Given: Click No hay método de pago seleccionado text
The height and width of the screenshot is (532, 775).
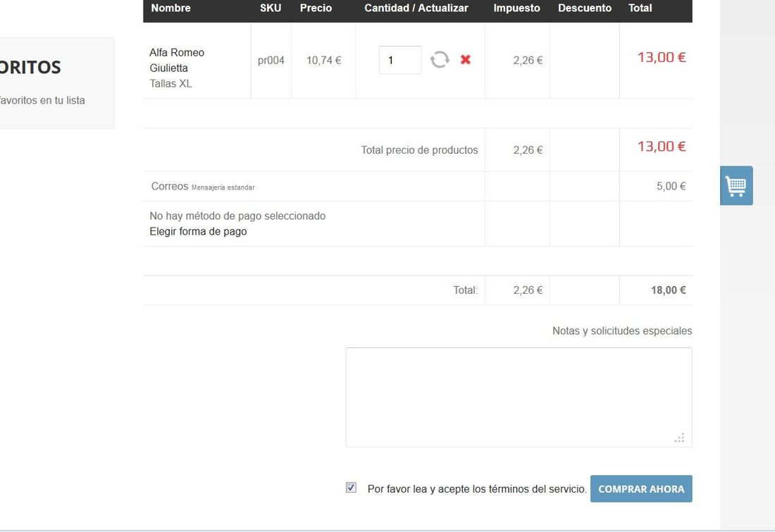Looking at the screenshot, I should [237, 216].
